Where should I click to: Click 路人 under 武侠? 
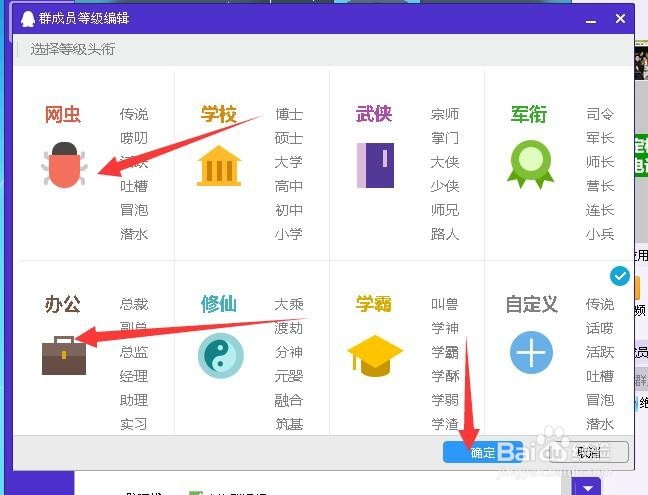[x=445, y=234]
